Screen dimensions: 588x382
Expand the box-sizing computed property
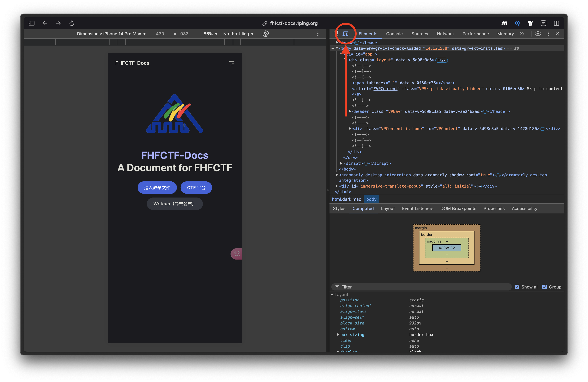coord(338,335)
